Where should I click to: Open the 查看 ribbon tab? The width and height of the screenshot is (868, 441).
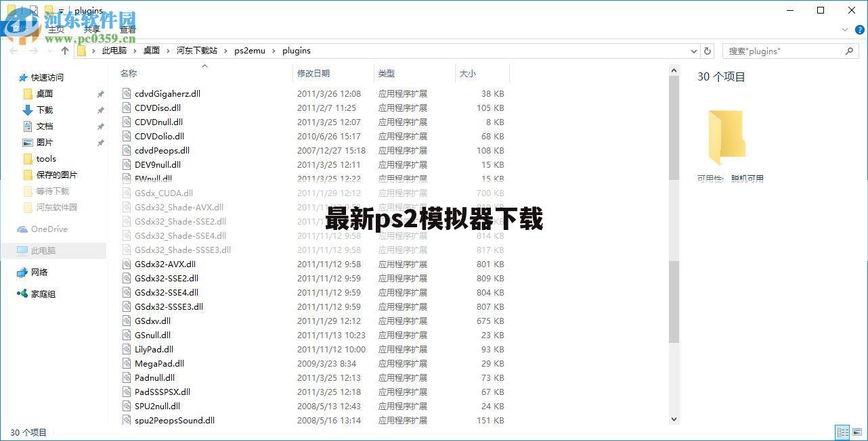127,30
